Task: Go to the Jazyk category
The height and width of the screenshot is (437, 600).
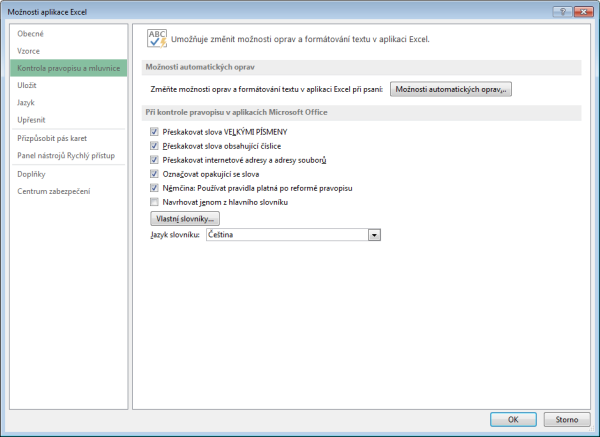Action: pos(68,103)
